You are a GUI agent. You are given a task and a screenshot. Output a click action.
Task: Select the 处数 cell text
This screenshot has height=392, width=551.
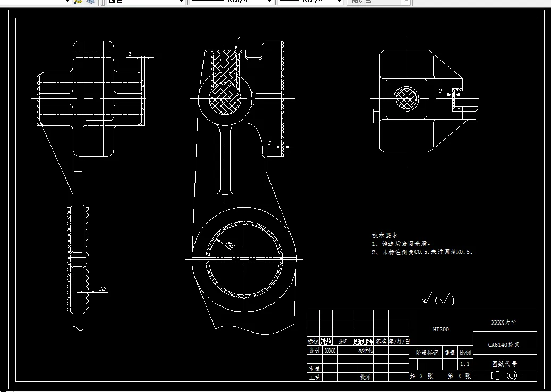pos(326,341)
